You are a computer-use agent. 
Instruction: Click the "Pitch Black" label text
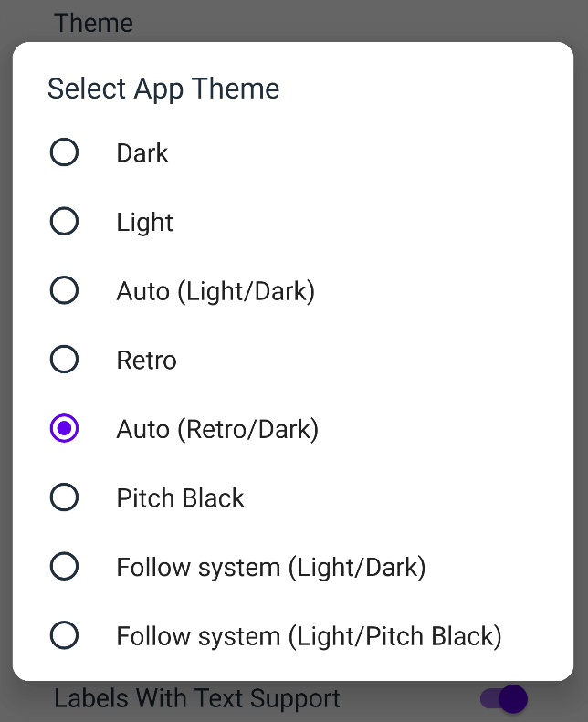[180, 498]
